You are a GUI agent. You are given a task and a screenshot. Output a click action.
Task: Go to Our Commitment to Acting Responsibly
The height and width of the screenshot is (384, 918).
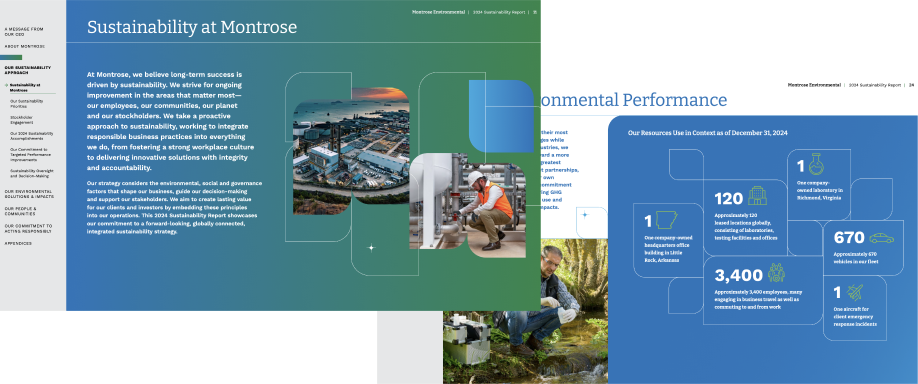pyautogui.click(x=29, y=228)
